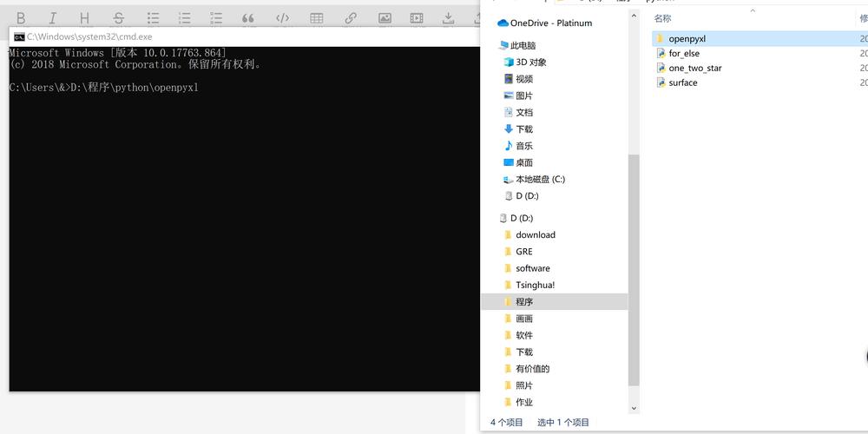The height and width of the screenshot is (434, 868).
Task: Insert a task checklist
Action: pos(216,18)
